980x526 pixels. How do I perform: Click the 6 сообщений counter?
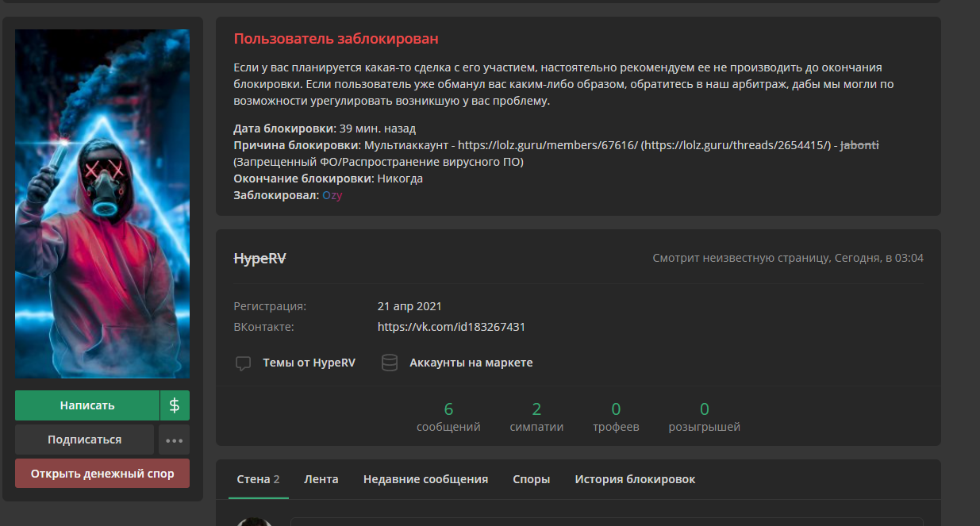[448, 417]
